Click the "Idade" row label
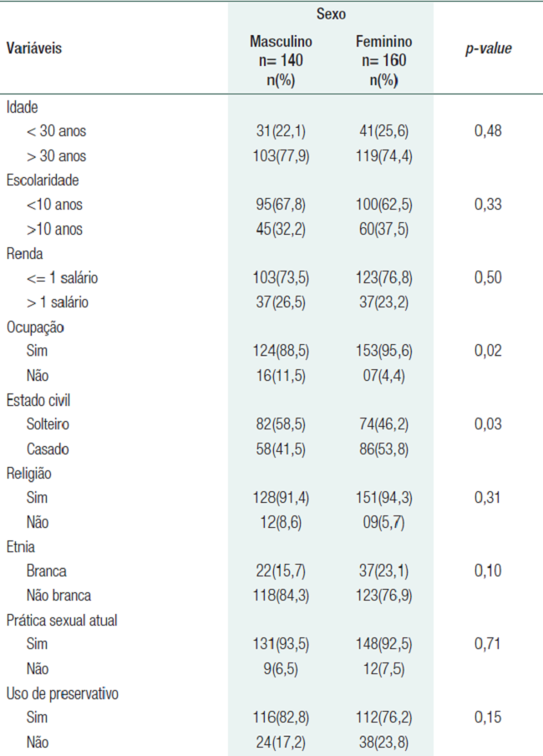The width and height of the screenshot is (543, 756). (23, 107)
